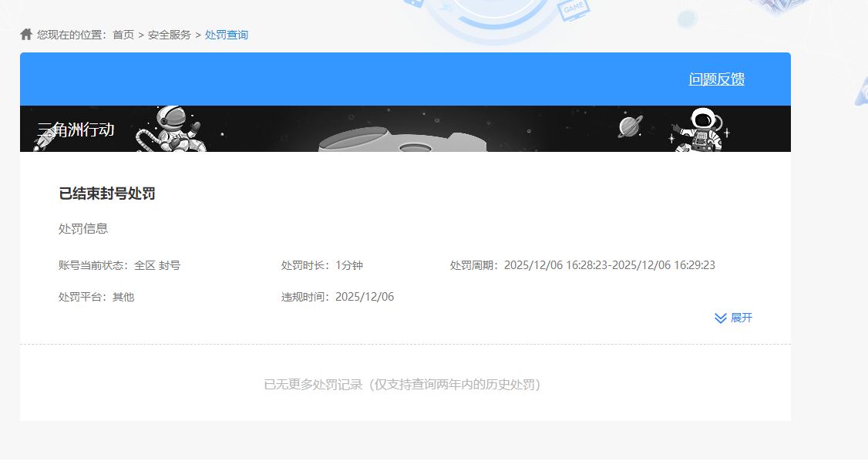Open the 问题反馈 feedback link

pyautogui.click(x=716, y=79)
